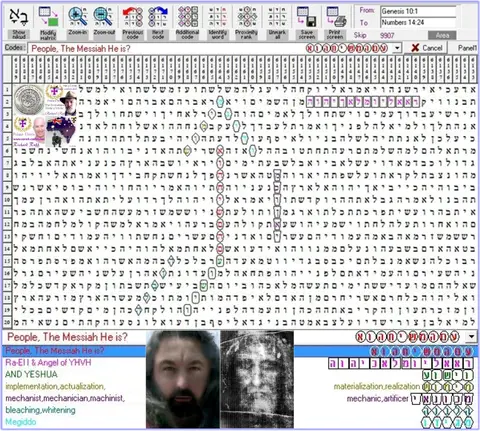This screenshot has width=480, height=431.
Task: Click the Proximity rank icon
Action: [247, 17]
